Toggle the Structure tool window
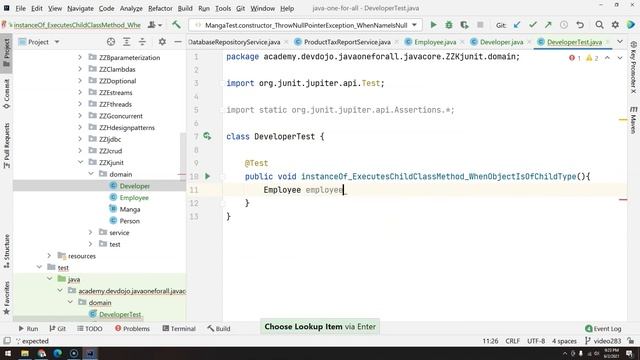Image resolution: width=640 pixels, height=360 pixels. click(x=7, y=251)
